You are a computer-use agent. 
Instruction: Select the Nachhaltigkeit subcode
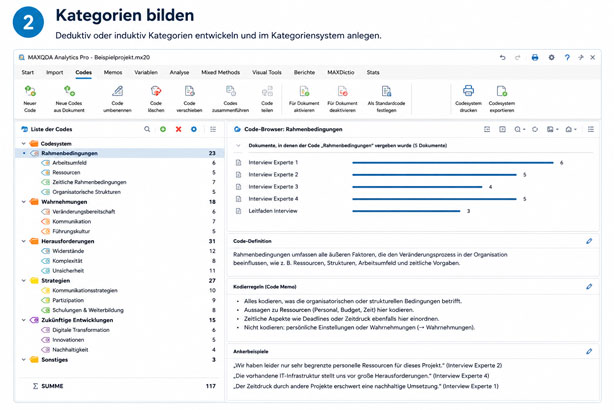pyautogui.click(x=70, y=350)
